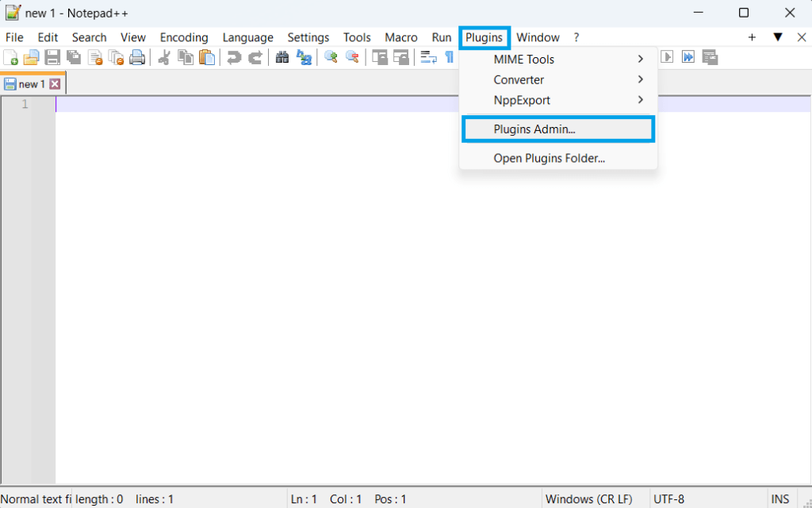Create a new file using toolbar icon

point(10,57)
